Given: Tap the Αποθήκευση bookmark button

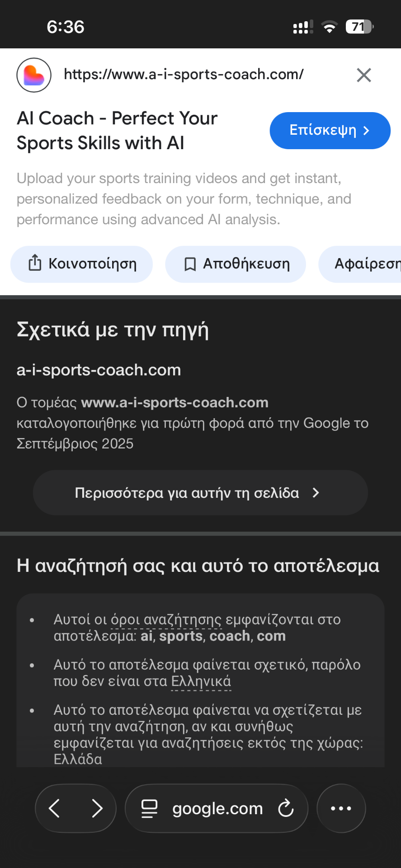Looking at the screenshot, I should pos(236,264).
